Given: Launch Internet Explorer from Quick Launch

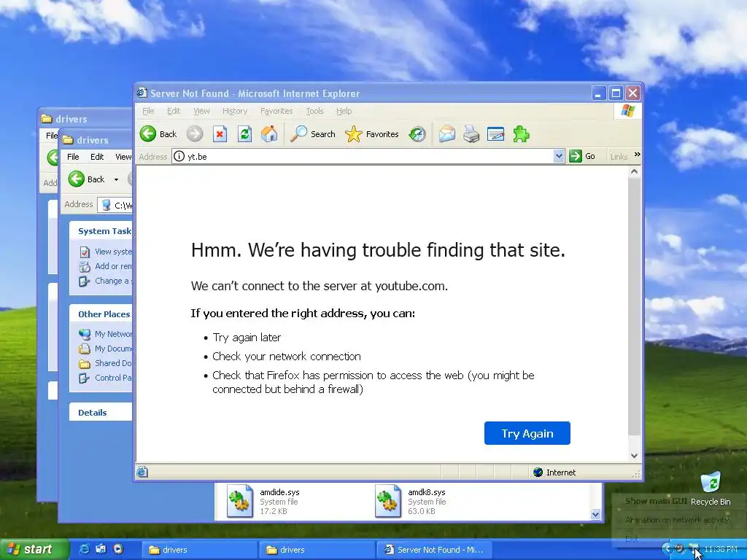Looking at the screenshot, I should (84, 549).
